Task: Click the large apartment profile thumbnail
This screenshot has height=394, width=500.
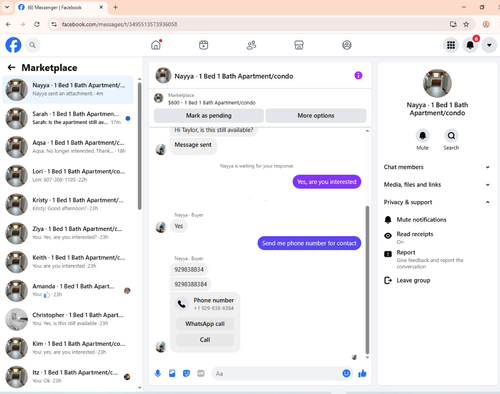Action: coord(437,83)
